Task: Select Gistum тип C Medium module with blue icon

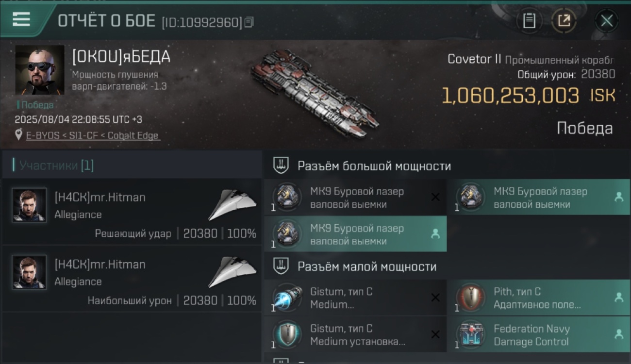Action: [x=355, y=298]
